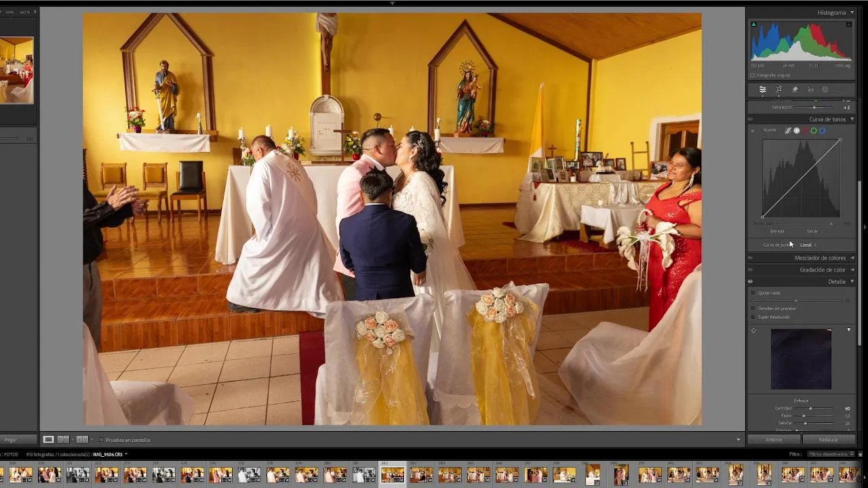
Task: Expand the Gradación de color panel
Action: 852,270
